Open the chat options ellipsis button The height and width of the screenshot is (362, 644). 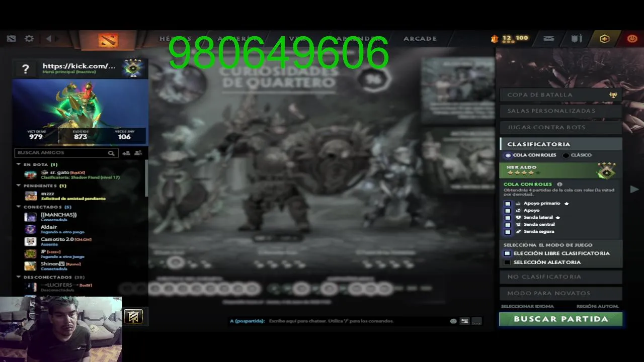(476, 321)
